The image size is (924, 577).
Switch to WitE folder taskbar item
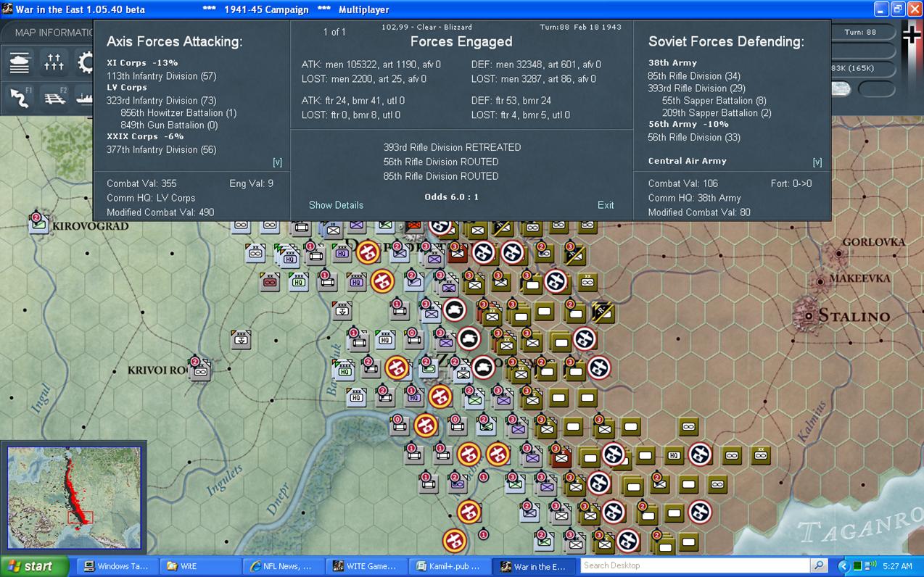[x=199, y=566]
